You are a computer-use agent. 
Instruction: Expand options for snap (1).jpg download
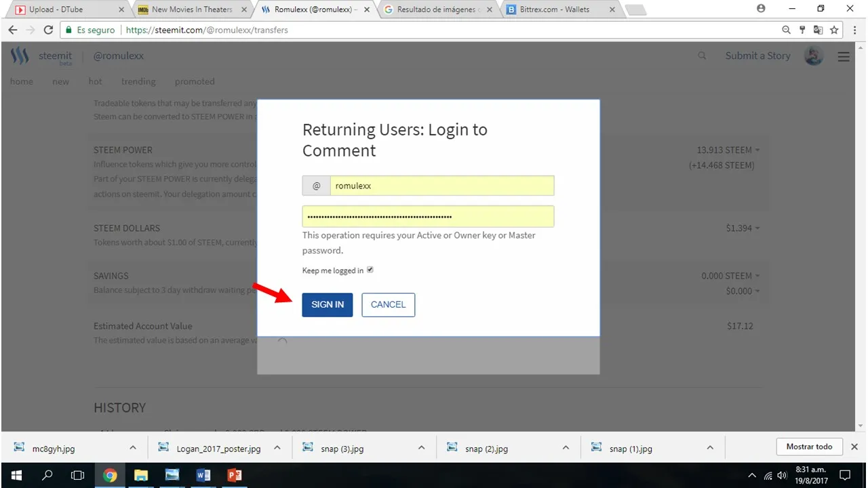pyautogui.click(x=710, y=448)
